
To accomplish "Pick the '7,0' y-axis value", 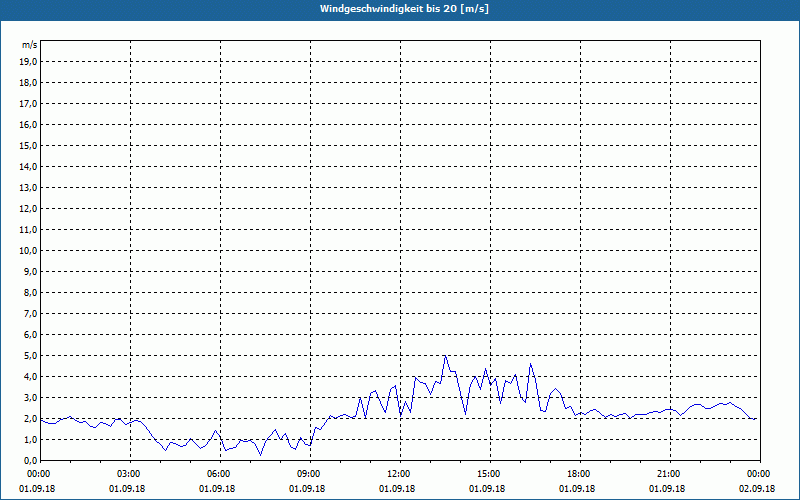I will tap(30, 313).
